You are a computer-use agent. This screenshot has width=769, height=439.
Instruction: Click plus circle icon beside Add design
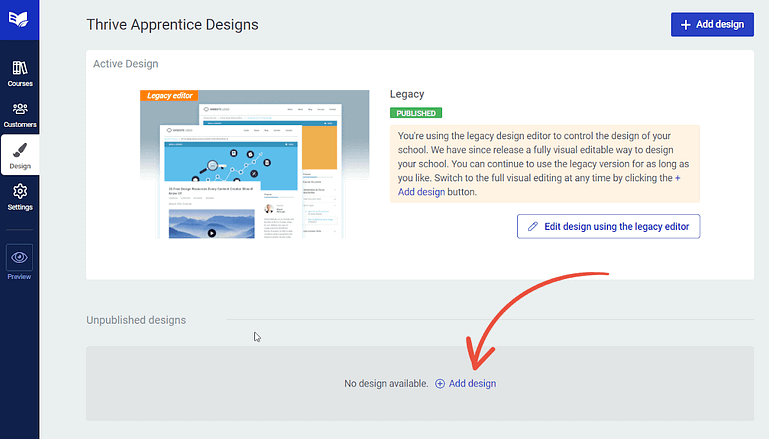(x=440, y=384)
